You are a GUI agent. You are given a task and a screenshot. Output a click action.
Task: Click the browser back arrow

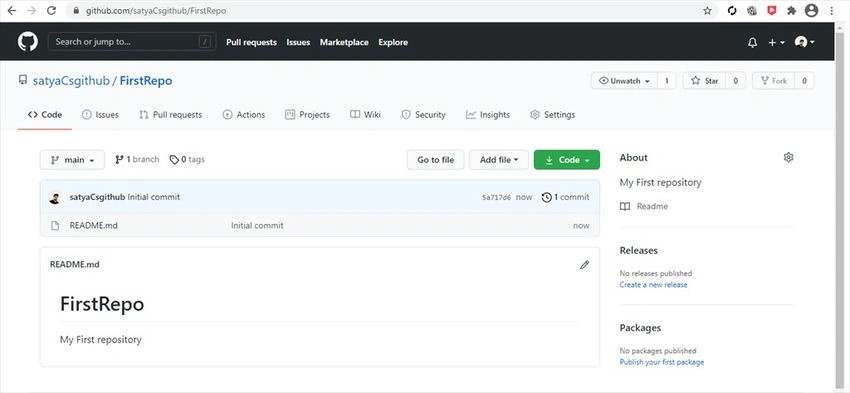pos(11,10)
